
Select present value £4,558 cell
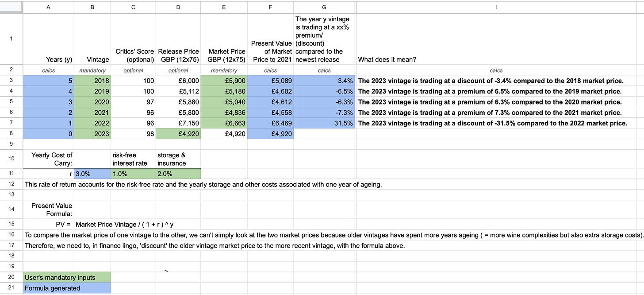pos(270,113)
